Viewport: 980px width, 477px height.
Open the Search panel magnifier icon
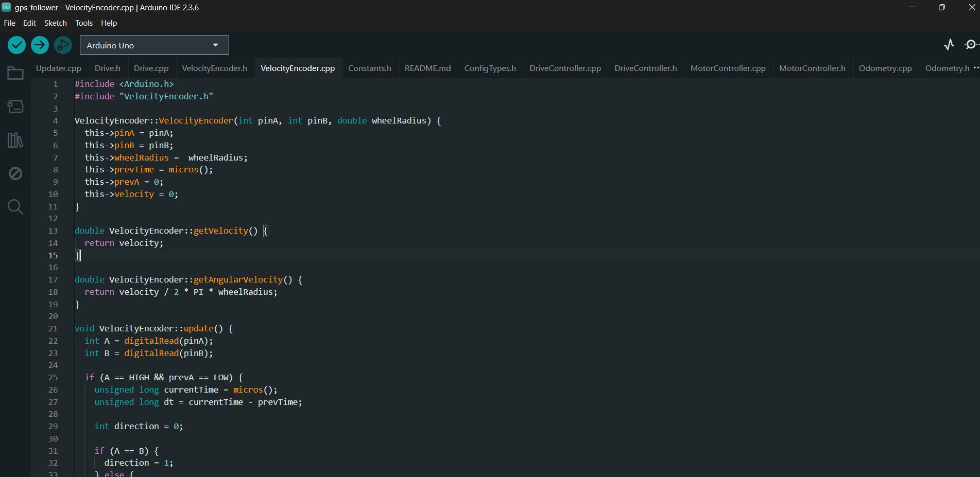[x=15, y=207]
